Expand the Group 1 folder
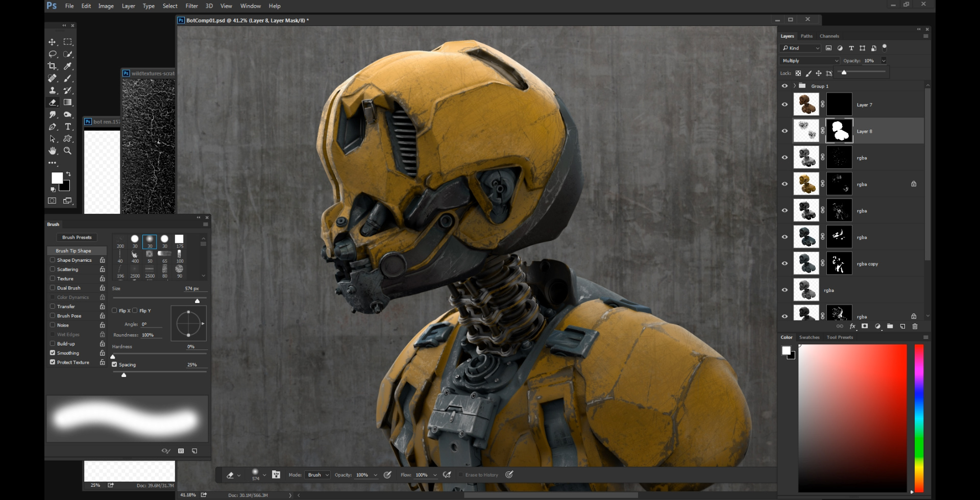 coord(795,86)
